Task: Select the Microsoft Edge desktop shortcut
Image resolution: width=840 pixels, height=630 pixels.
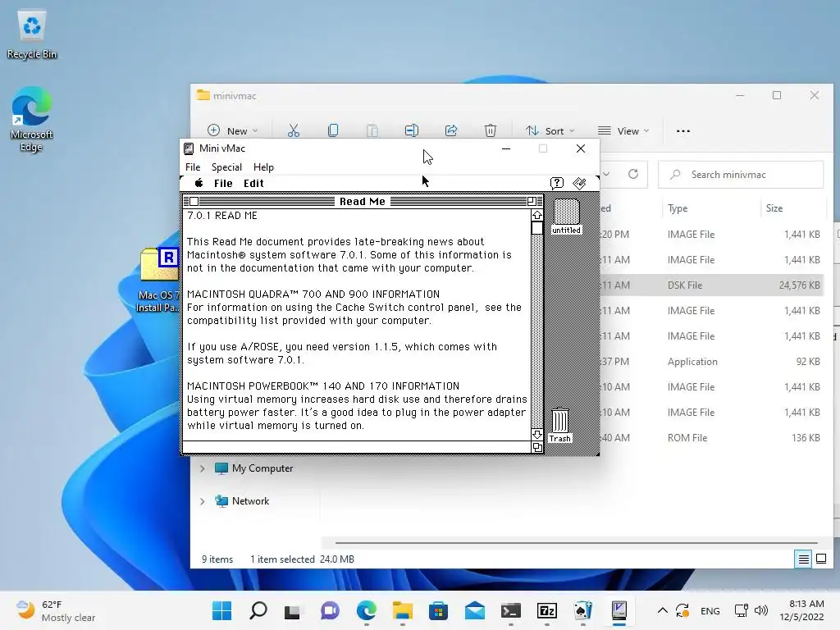Action: (32, 120)
